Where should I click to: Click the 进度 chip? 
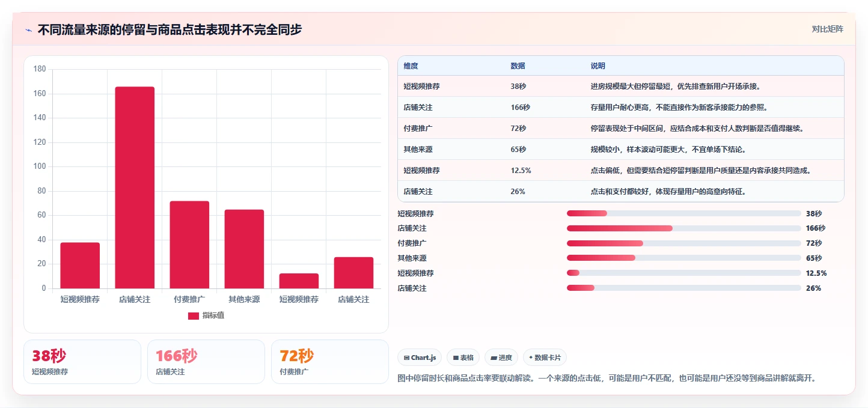point(501,358)
